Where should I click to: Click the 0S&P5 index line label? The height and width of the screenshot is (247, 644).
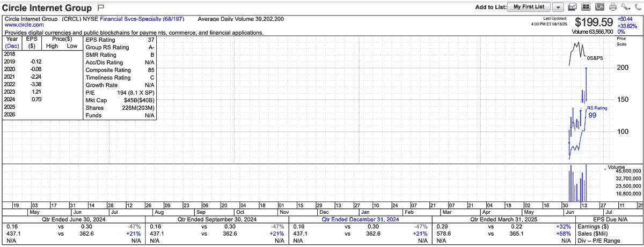(595, 57)
